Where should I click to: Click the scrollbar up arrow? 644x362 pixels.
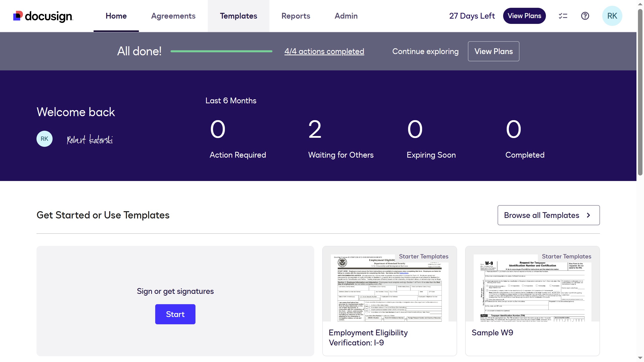(640, 4)
